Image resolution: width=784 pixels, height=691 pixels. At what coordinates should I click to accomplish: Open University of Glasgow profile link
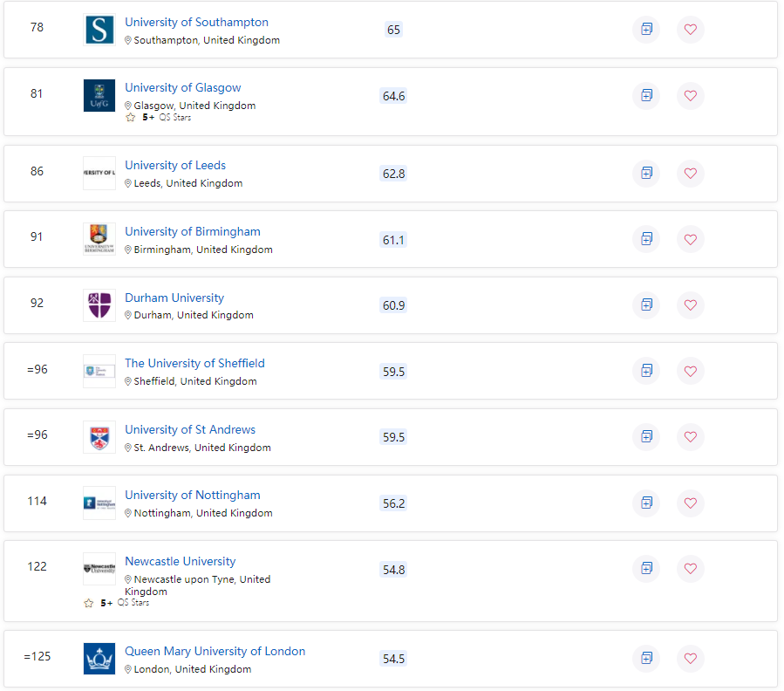(x=182, y=88)
